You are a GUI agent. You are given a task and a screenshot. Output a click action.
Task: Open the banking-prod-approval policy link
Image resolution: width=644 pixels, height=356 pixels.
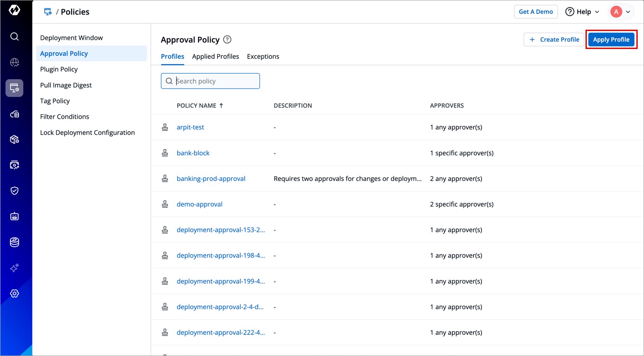tap(211, 178)
